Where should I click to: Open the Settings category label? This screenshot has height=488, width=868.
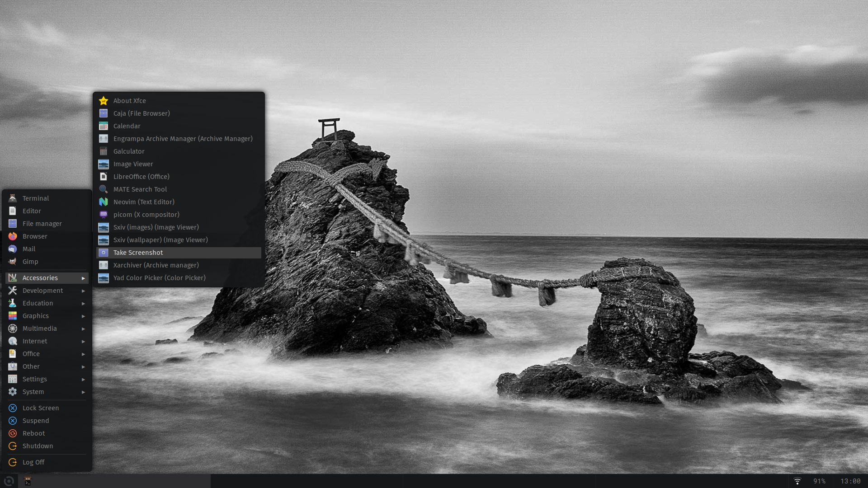35,379
